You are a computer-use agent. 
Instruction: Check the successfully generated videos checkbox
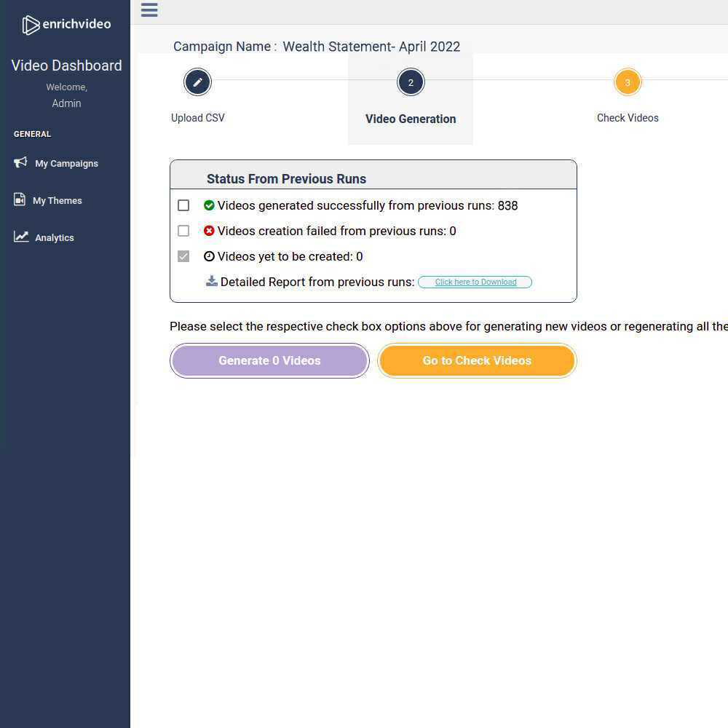pos(183,205)
